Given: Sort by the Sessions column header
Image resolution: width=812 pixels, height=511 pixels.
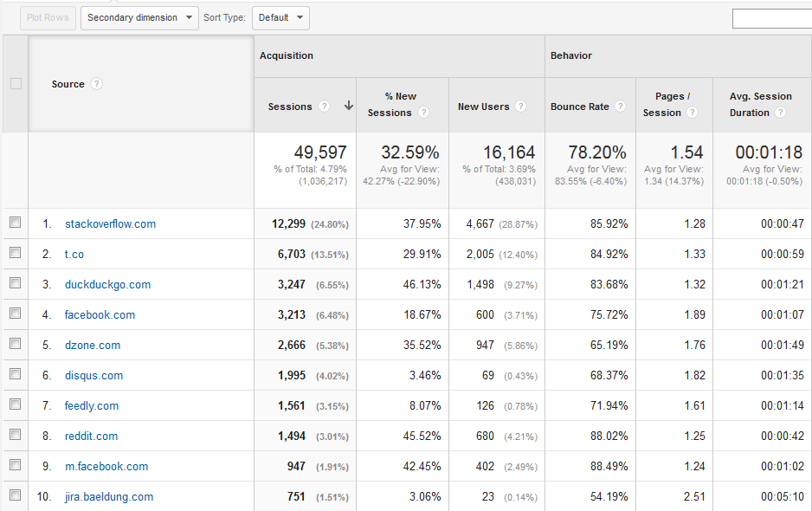Looking at the screenshot, I should (x=290, y=107).
